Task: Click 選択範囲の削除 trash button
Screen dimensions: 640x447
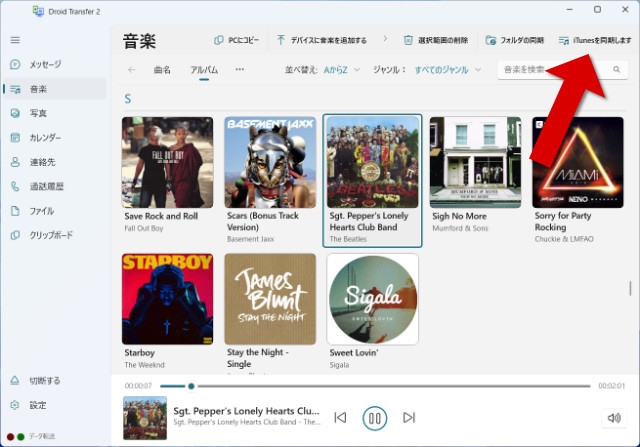Action: [436, 40]
